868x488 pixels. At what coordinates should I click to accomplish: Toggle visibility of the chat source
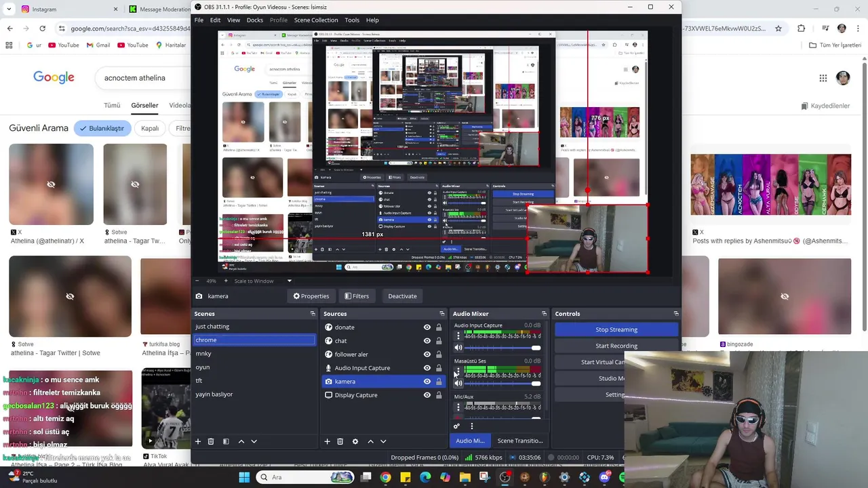427,341
